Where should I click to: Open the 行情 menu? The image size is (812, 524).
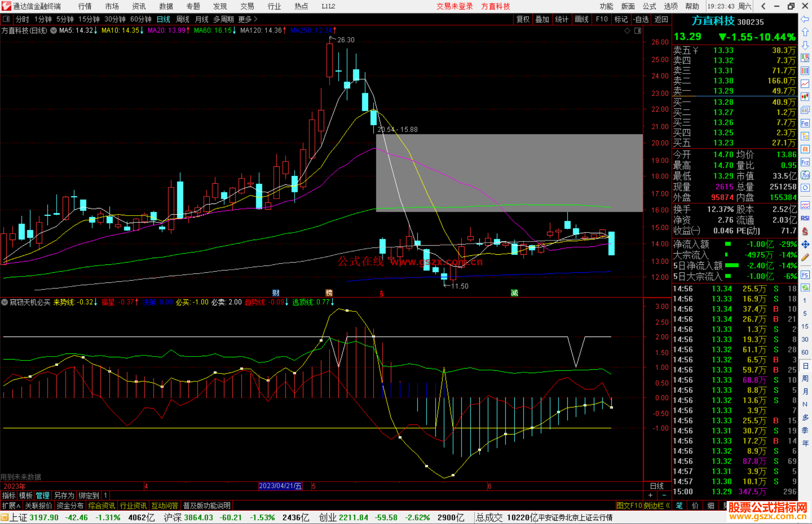(x=85, y=6)
